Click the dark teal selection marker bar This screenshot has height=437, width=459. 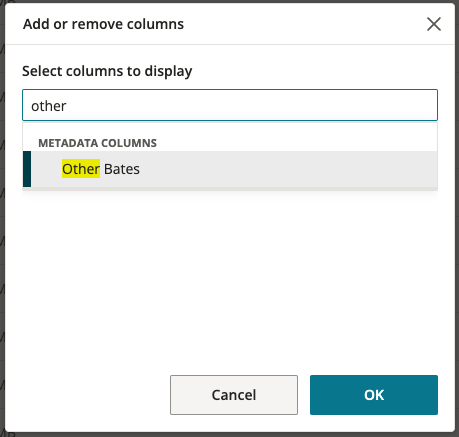(x=27, y=169)
